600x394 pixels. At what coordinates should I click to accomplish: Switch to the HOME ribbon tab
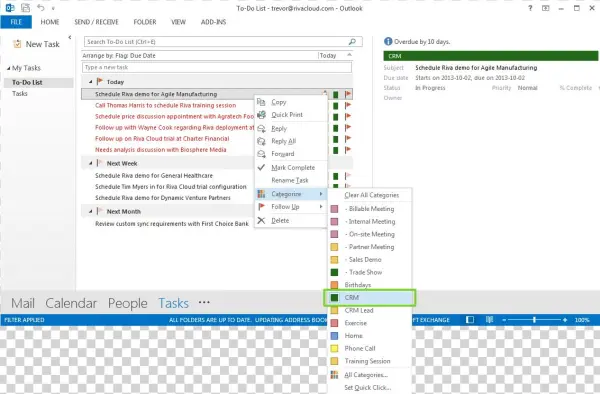click(50, 22)
